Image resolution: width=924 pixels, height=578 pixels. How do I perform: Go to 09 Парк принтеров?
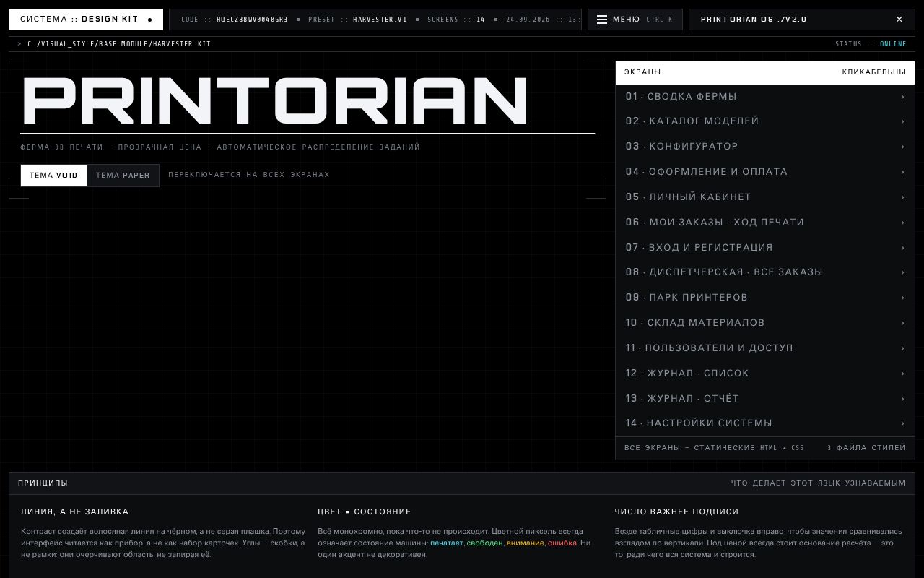(x=765, y=298)
